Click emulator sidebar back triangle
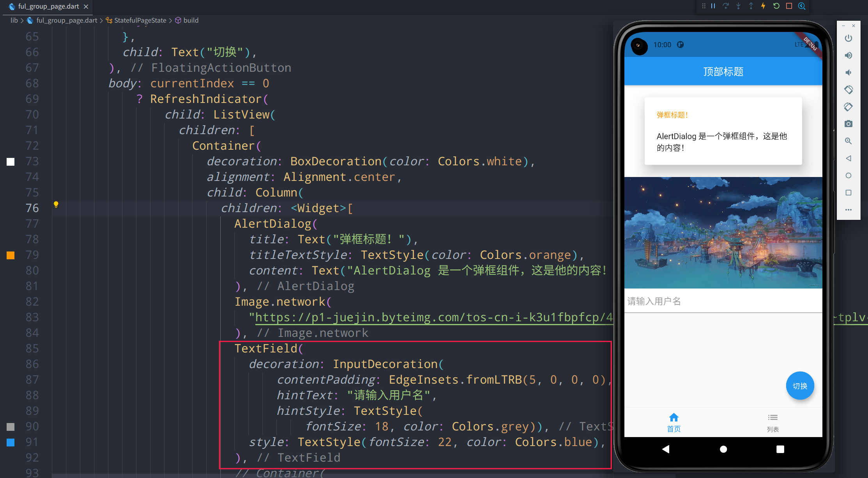Screen dimensions: 868x478 click(849, 158)
